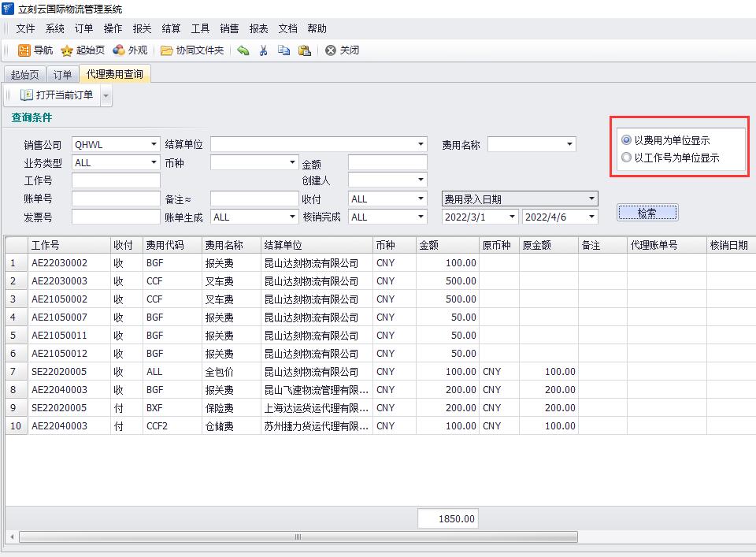Open the 文档 menu
Screen dimensions: 756x557
288,28
